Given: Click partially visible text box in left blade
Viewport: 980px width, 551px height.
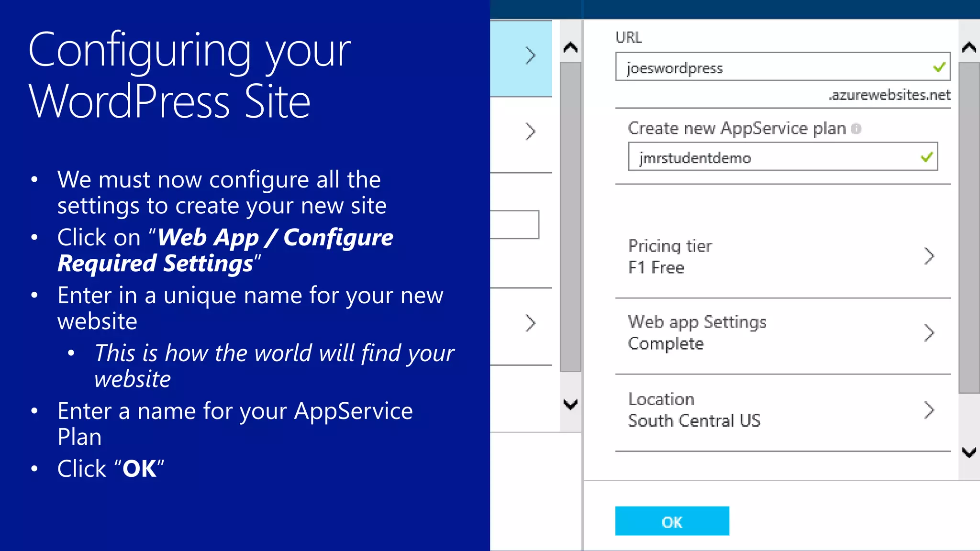Looking at the screenshot, I should pyautogui.click(x=514, y=224).
